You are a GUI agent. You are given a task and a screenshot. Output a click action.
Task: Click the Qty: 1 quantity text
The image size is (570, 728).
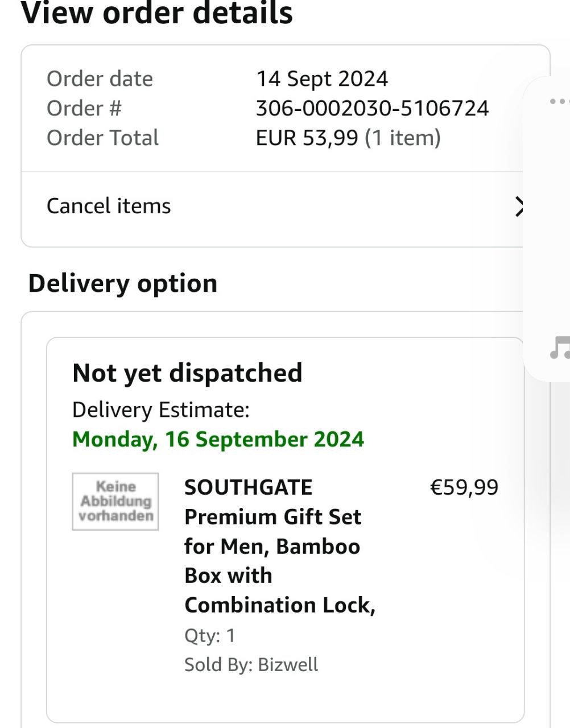(209, 635)
